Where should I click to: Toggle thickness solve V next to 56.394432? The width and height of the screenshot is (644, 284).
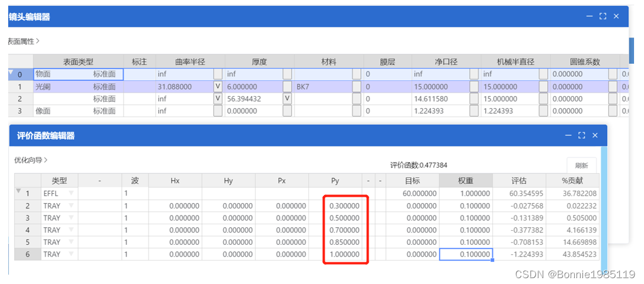287,99
